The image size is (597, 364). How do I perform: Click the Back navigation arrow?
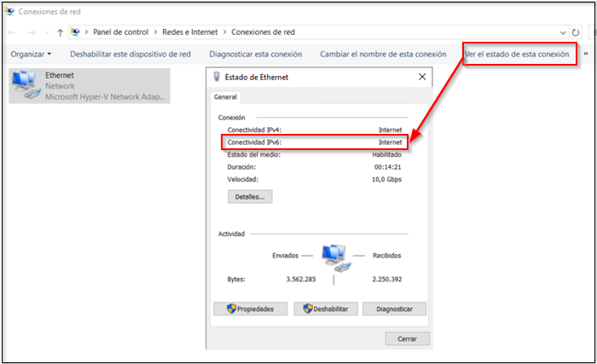(12, 32)
